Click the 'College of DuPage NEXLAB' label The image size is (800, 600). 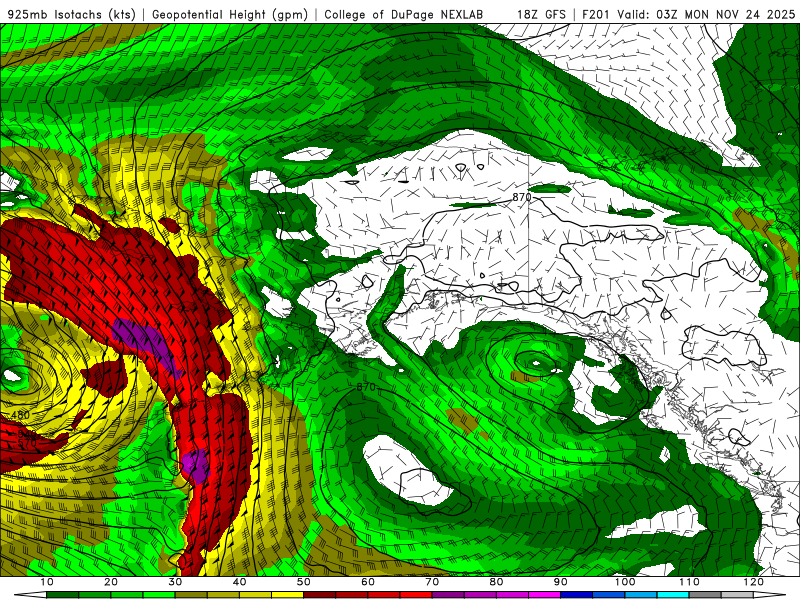coord(404,14)
